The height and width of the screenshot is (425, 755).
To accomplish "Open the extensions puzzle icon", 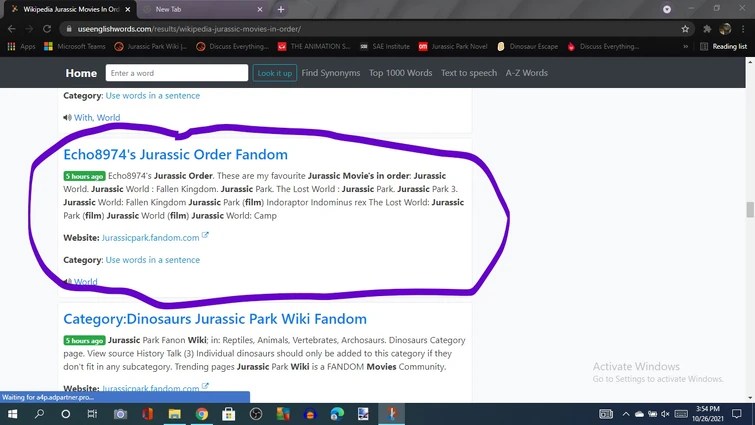I will [x=707, y=29].
